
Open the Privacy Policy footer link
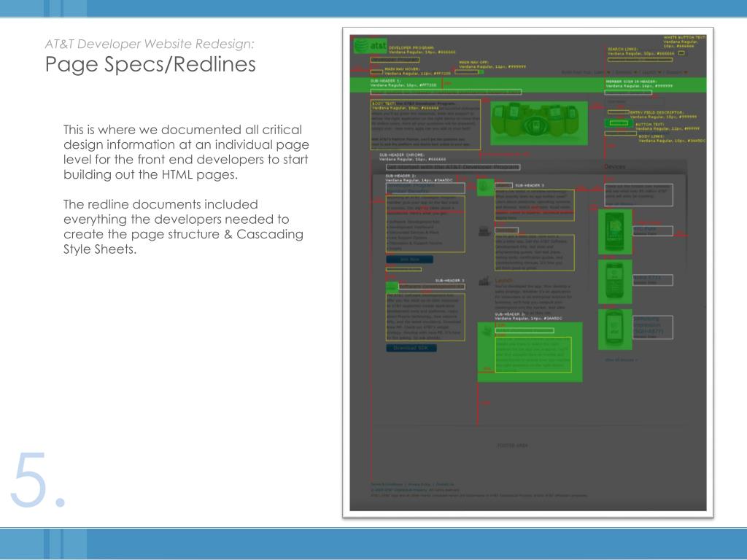click(419, 484)
